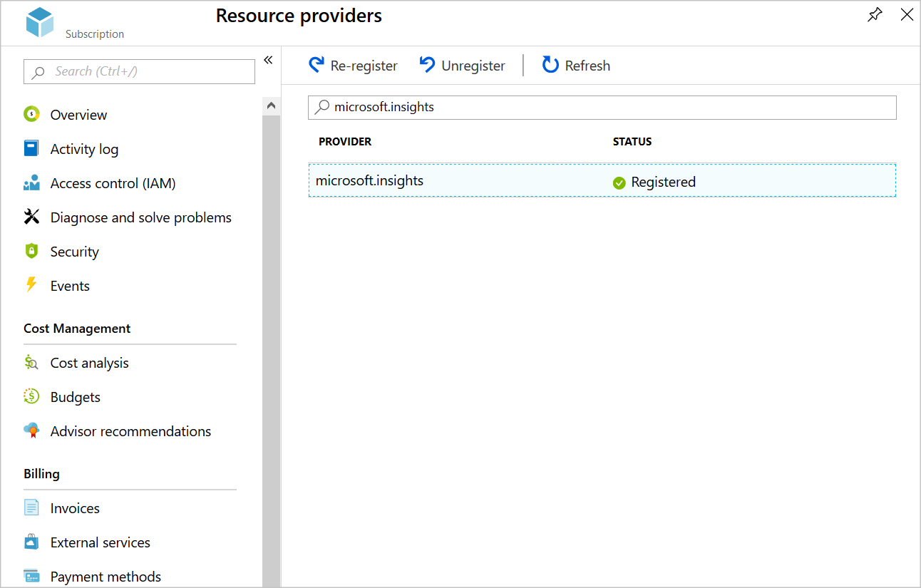Click the Payment methods card icon
Image resolution: width=921 pixels, height=588 pixels.
coord(31,576)
